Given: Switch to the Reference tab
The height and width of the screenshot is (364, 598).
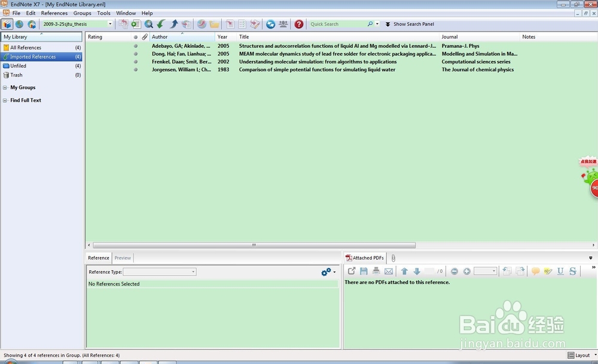Looking at the screenshot, I should [99, 258].
